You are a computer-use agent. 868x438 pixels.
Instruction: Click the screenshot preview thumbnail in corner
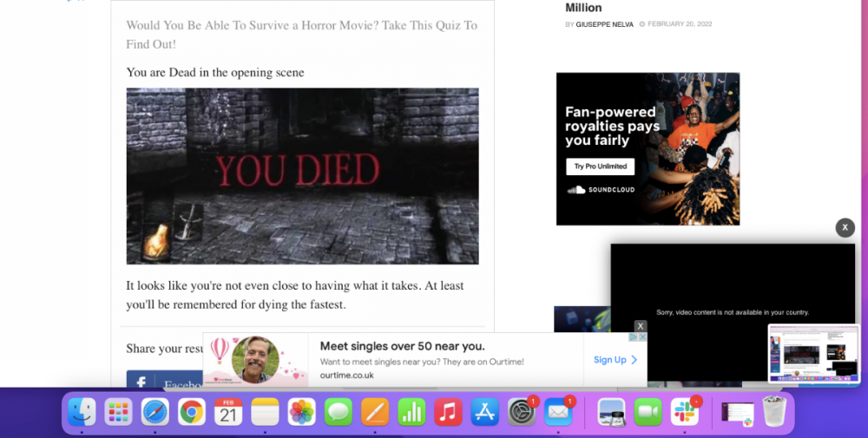click(x=814, y=353)
